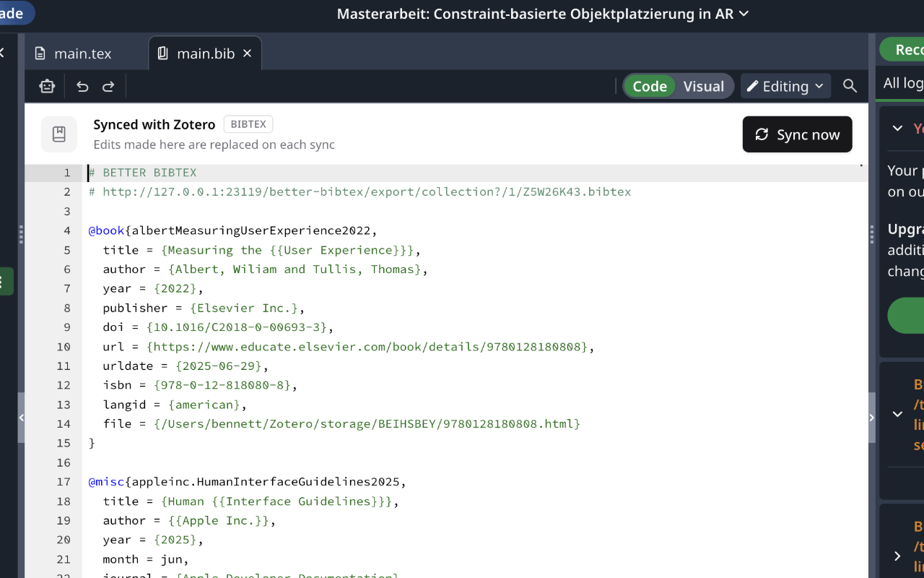Click the '# BETTER BIBTEX' comment line
Viewport: 924px width, 578px height.
click(x=143, y=173)
